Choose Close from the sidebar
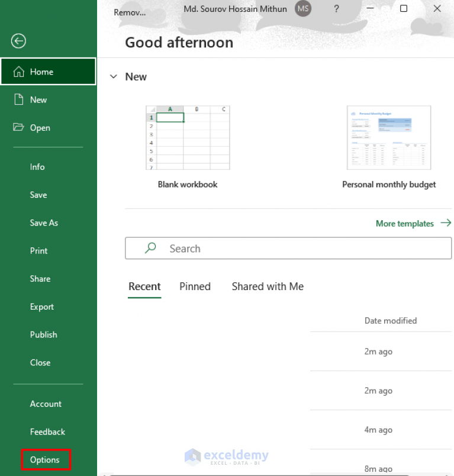 (40, 362)
